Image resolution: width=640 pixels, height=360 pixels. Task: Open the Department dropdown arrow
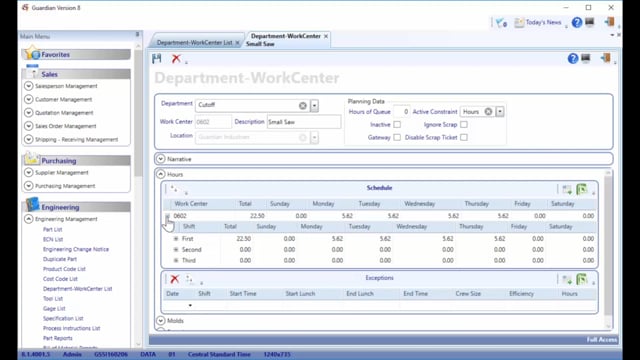coord(314,106)
